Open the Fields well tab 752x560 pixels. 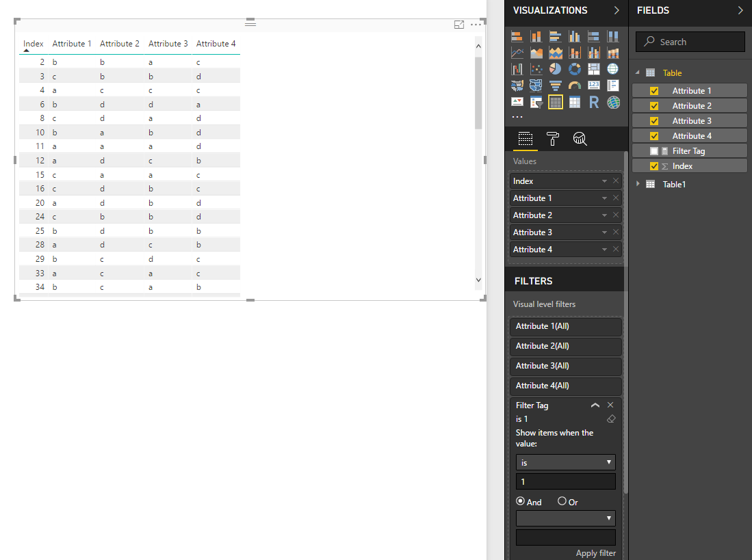[525, 139]
